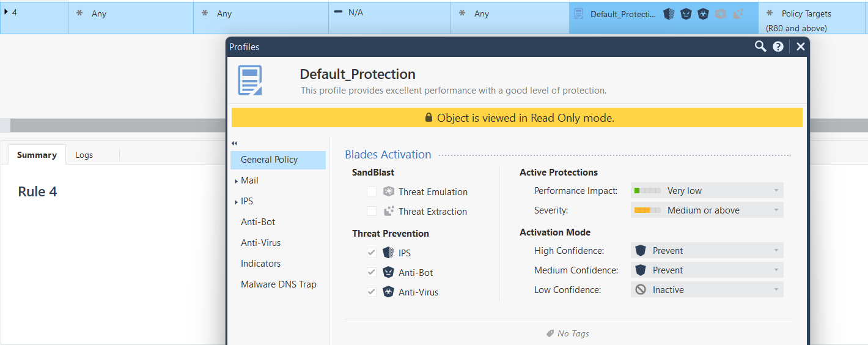The height and width of the screenshot is (345, 868).
Task: Click the greyed Threat Extraction icon in rule 4
Action: tap(738, 14)
